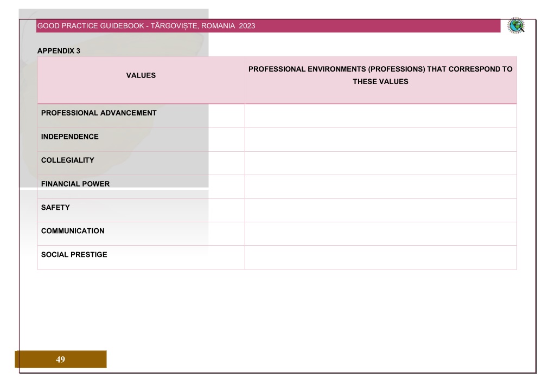Screen dimensions: 555x392
Task: Select the SOCIAL PRESTIGE row label
Action: click(x=74, y=255)
